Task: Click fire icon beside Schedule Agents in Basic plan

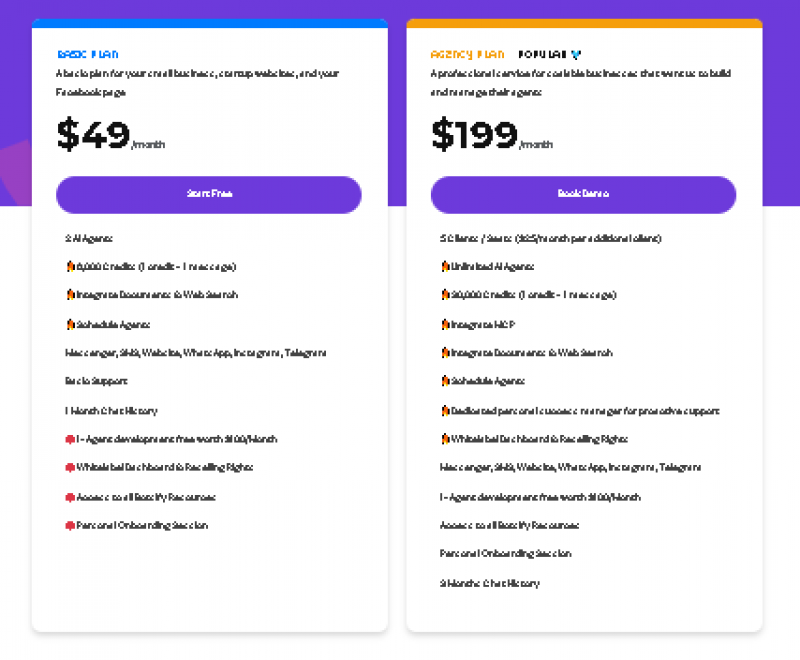Action: [69, 324]
